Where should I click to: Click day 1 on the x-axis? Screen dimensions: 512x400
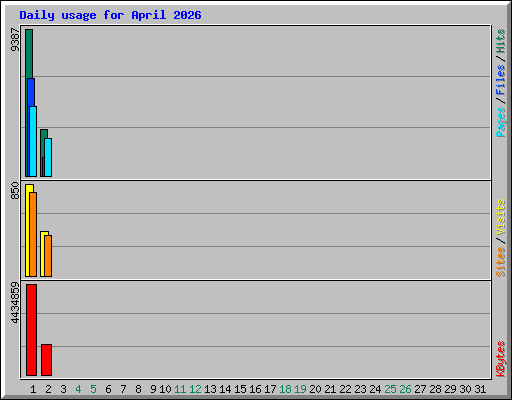[33, 389]
